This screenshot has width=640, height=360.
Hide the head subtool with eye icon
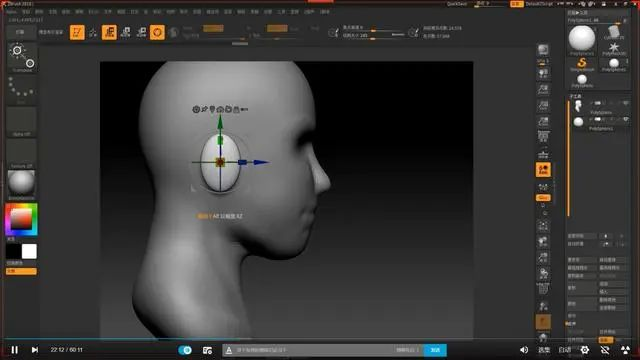[x=625, y=103]
